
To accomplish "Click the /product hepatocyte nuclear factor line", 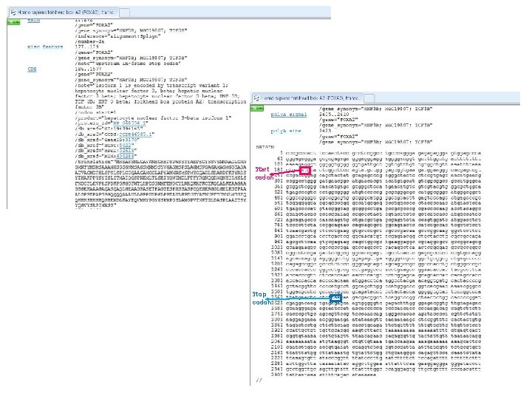I will 153,117.
